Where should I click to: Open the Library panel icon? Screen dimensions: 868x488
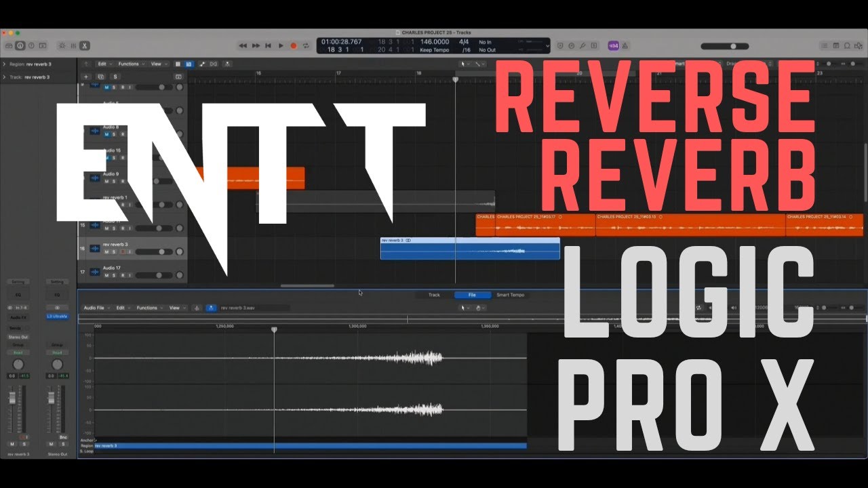point(9,45)
